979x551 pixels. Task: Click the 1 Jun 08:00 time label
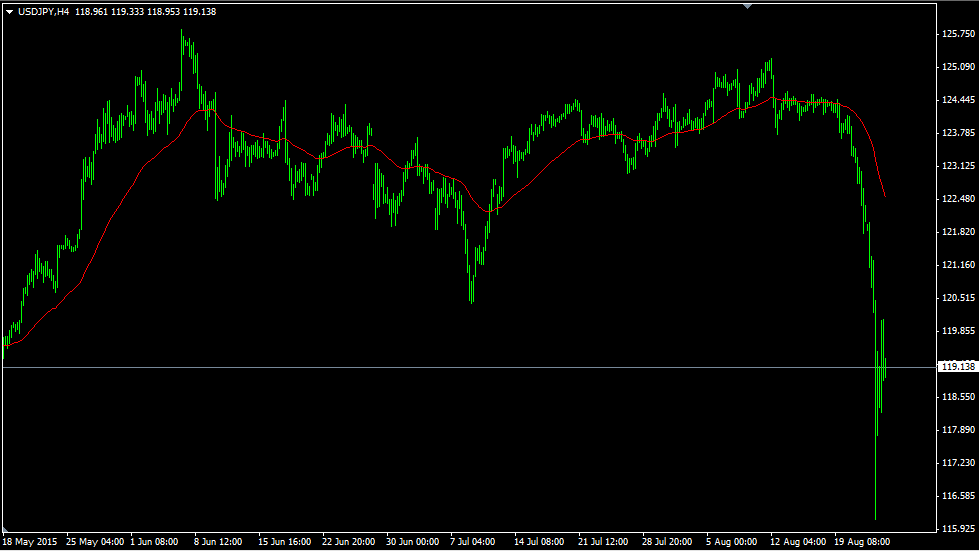154,542
